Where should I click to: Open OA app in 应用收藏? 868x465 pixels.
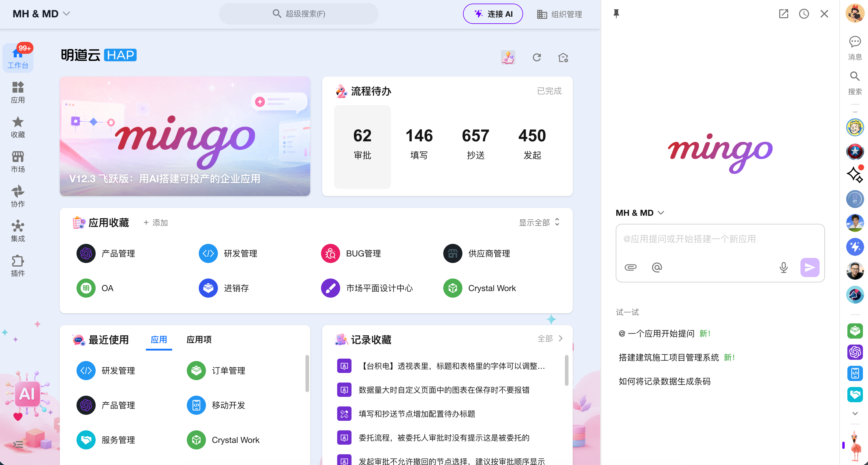95,288
